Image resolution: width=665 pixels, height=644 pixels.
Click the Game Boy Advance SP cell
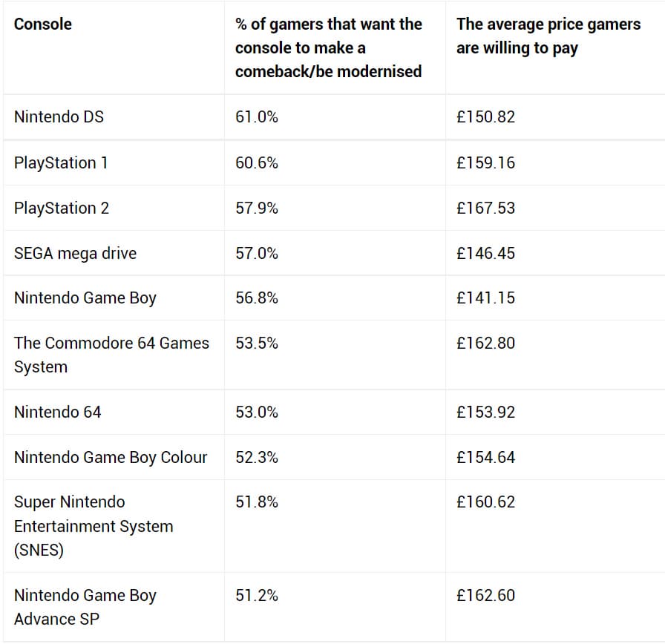tap(85, 607)
